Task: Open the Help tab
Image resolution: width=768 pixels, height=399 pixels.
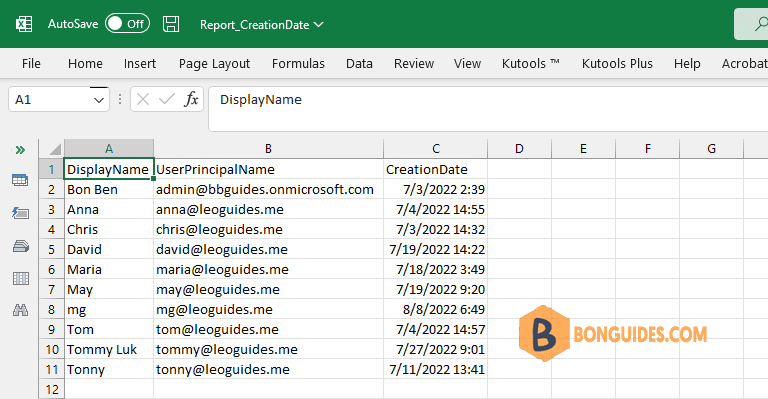Action: point(687,64)
